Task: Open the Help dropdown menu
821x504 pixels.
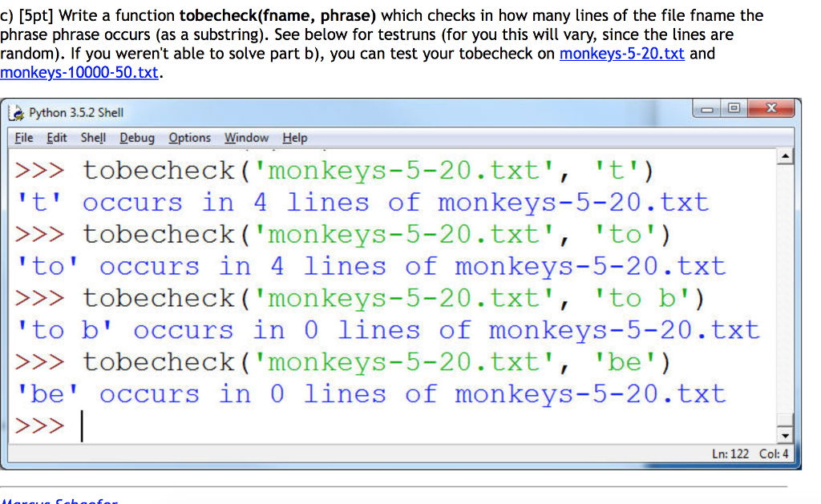Action: (x=294, y=138)
